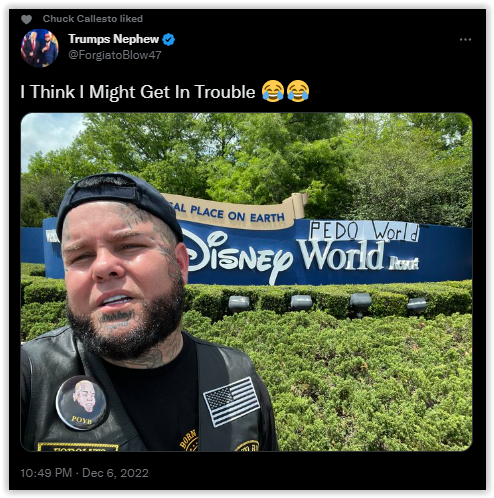This screenshot has height=498, width=494.
Task: Click the handwritten paper sign taped on the signboard
Action: coord(364,230)
